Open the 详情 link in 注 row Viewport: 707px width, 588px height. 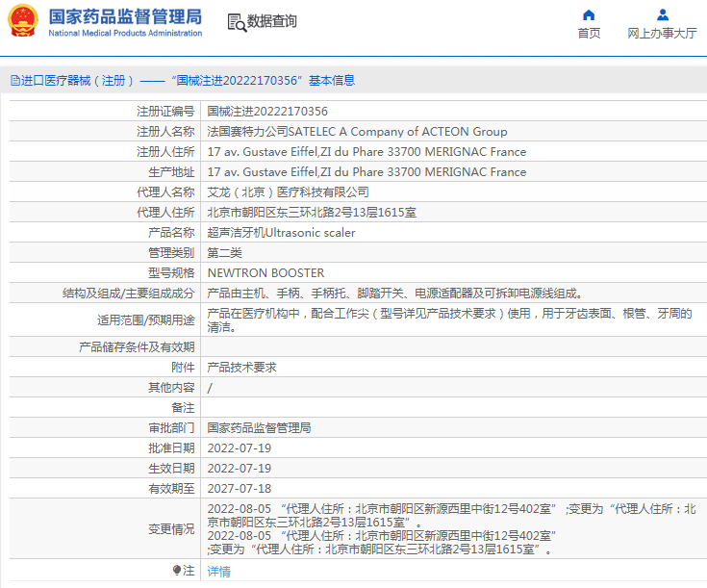click(x=219, y=571)
